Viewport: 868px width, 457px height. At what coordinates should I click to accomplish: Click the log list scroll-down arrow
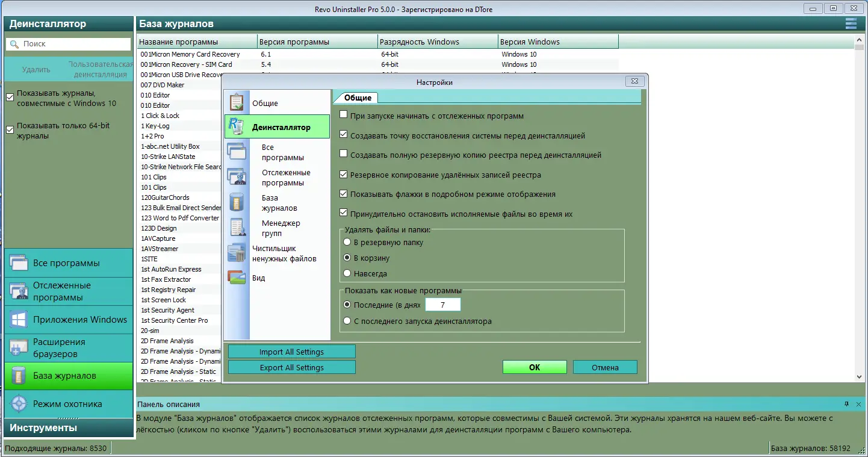point(860,377)
